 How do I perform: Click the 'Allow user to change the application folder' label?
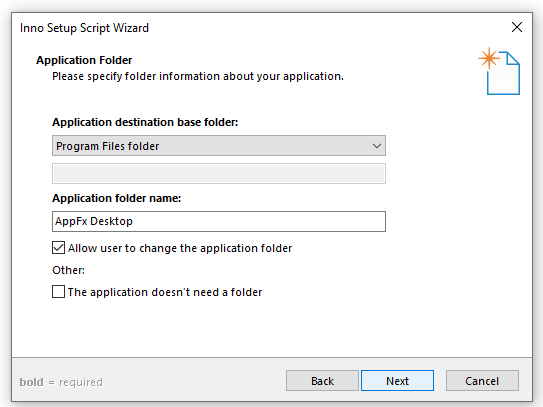180,248
